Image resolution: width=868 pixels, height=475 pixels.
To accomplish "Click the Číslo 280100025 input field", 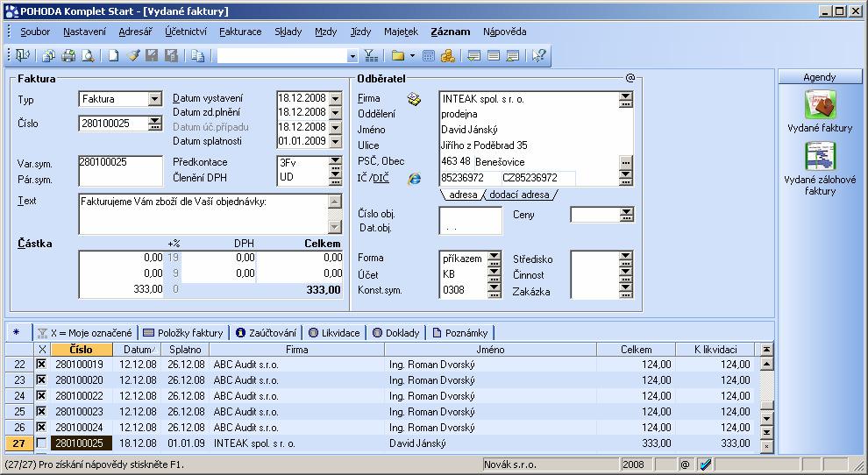I will click(113, 124).
